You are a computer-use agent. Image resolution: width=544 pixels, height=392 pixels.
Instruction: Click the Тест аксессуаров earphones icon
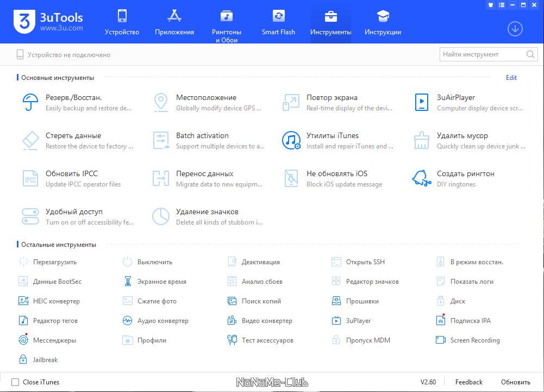click(x=232, y=340)
